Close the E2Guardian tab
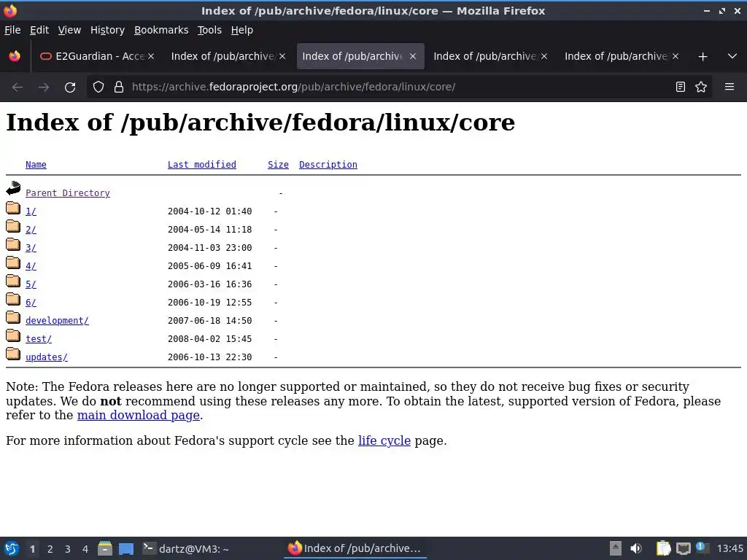 (151, 56)
